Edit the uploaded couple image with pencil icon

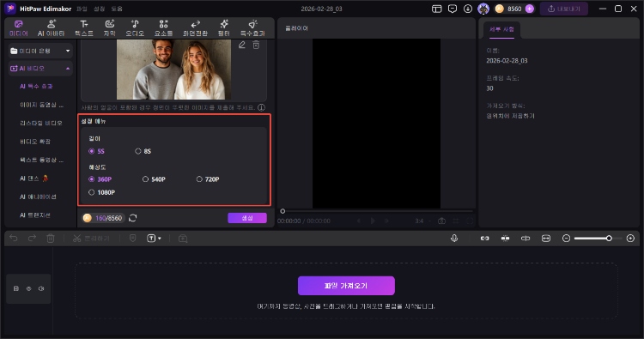[x=242, y=45]
